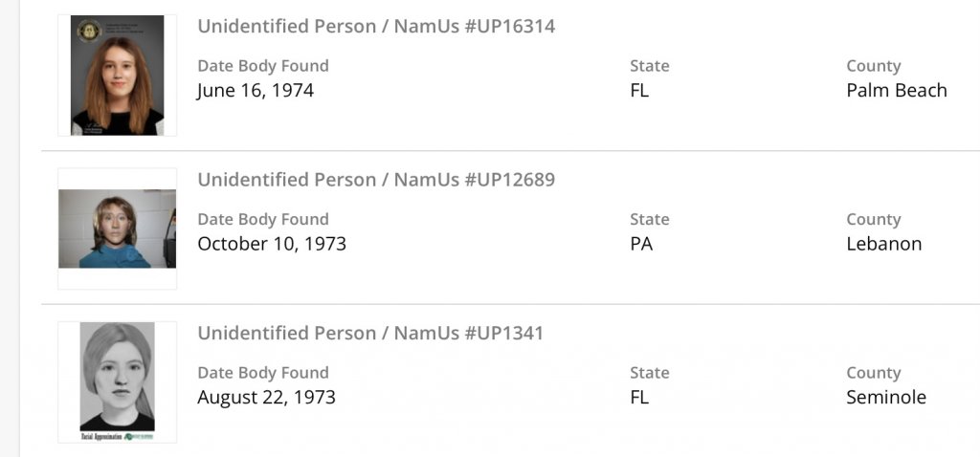Viewport: 980px width, 457px height.
Task: Click the County label above Palm Beach
Action: pos(874,66)
